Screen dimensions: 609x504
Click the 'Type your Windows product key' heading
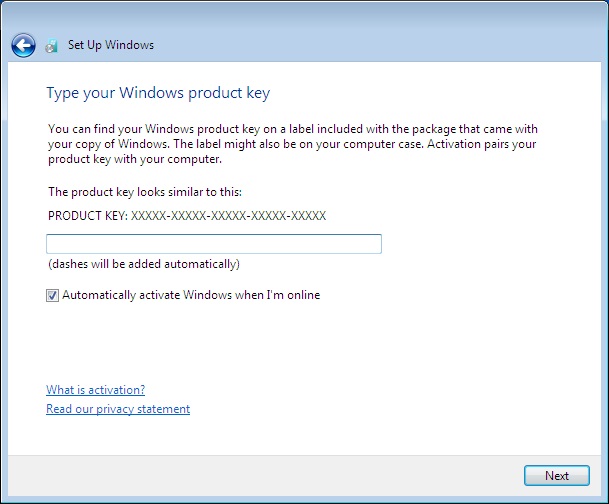pyautogui.click(x=158, y=94)
